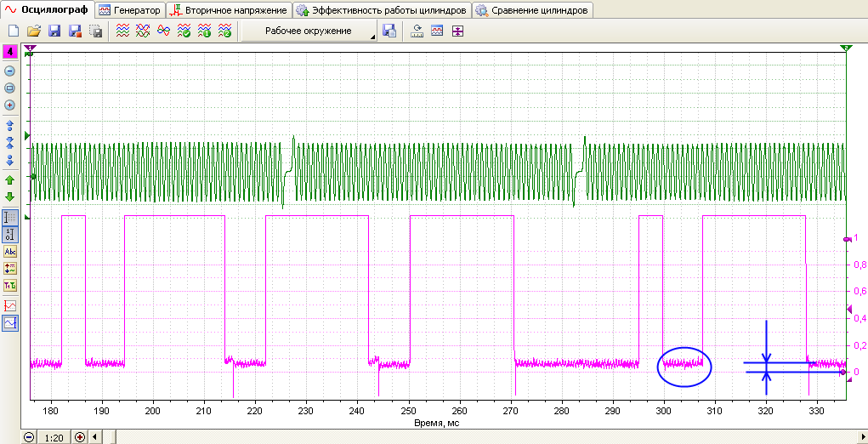Screen dimensions: 868x444
Task: Toggle the arrows-with-wave measurement button
Action: pos(10,269)
